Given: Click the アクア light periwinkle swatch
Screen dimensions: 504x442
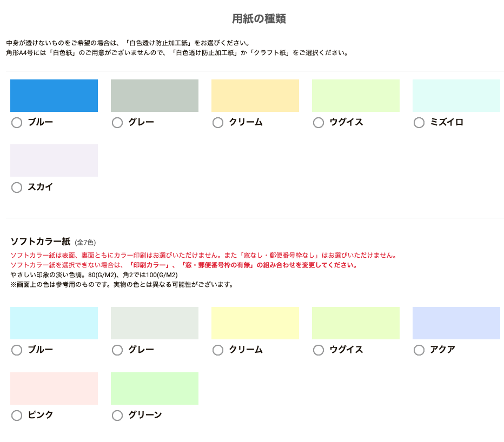Looking at the screenshot, I should 456,323.
